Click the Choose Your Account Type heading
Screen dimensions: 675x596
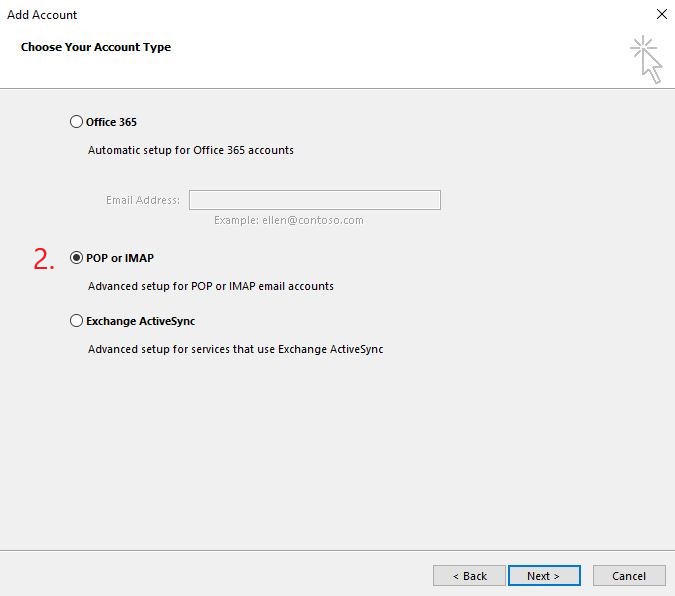pyautogui.click(x=96, y=47)
